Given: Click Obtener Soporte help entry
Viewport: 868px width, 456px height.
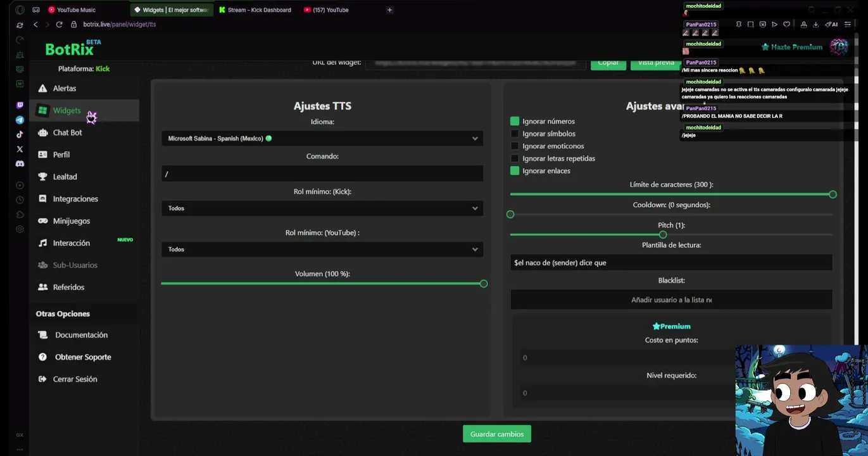Looking at the screenshot, I should coord(83,358).
